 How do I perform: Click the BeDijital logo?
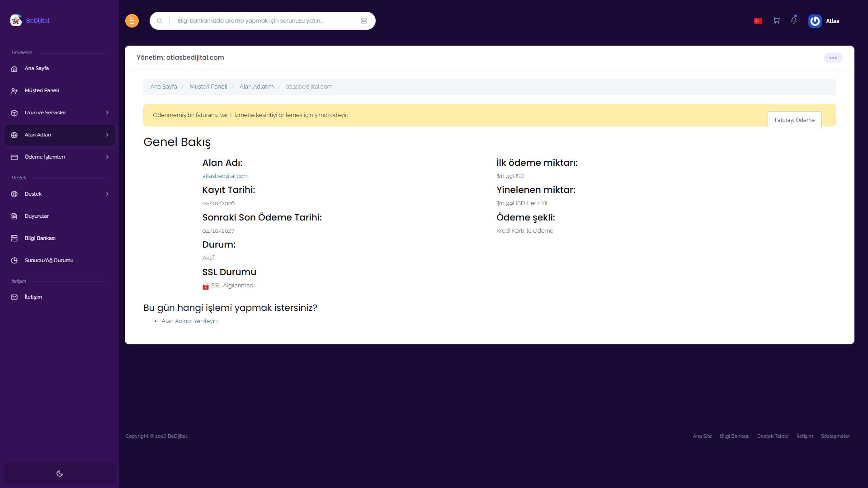click(30, 20)
